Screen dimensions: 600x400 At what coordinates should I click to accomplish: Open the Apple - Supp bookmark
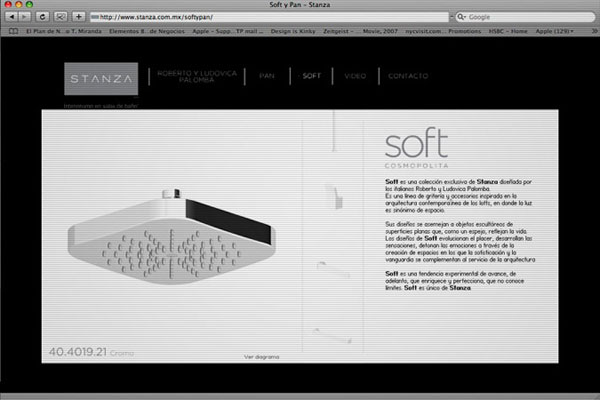[212, 31]
